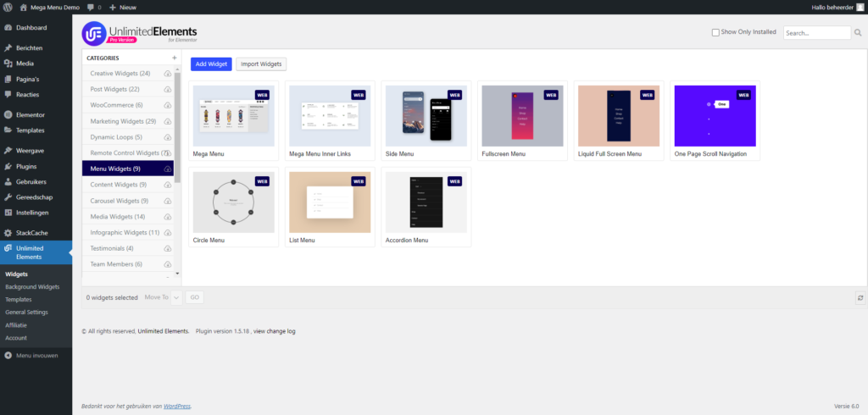The width and height of the screenshot is (868, 415).
Task: Download icon for Testimonials category
Action: tap(167, 248)
